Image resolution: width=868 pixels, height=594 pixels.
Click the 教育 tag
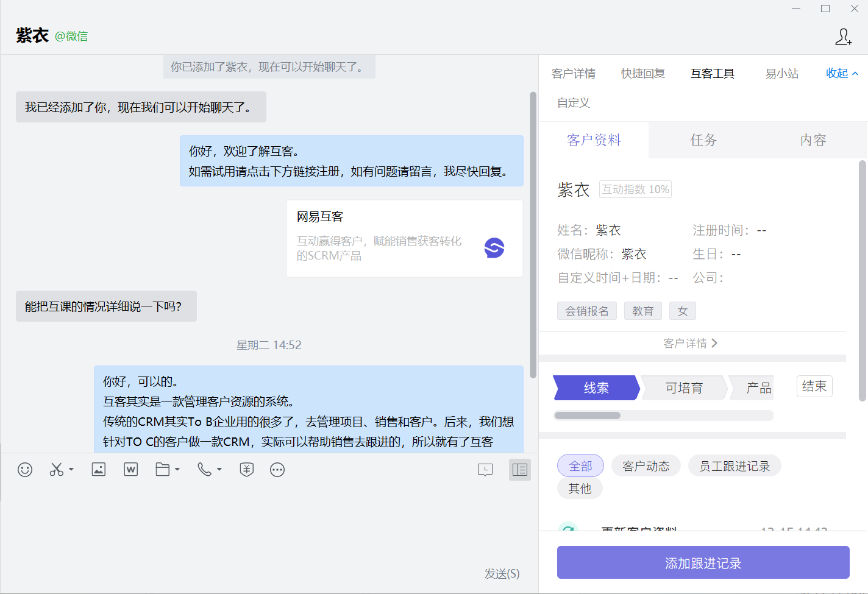tap(643, 311)
